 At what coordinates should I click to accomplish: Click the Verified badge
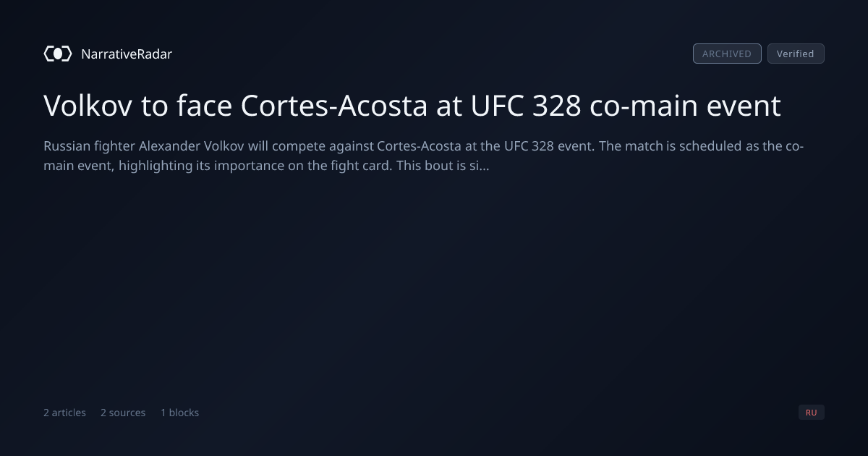tap(796, 54)
